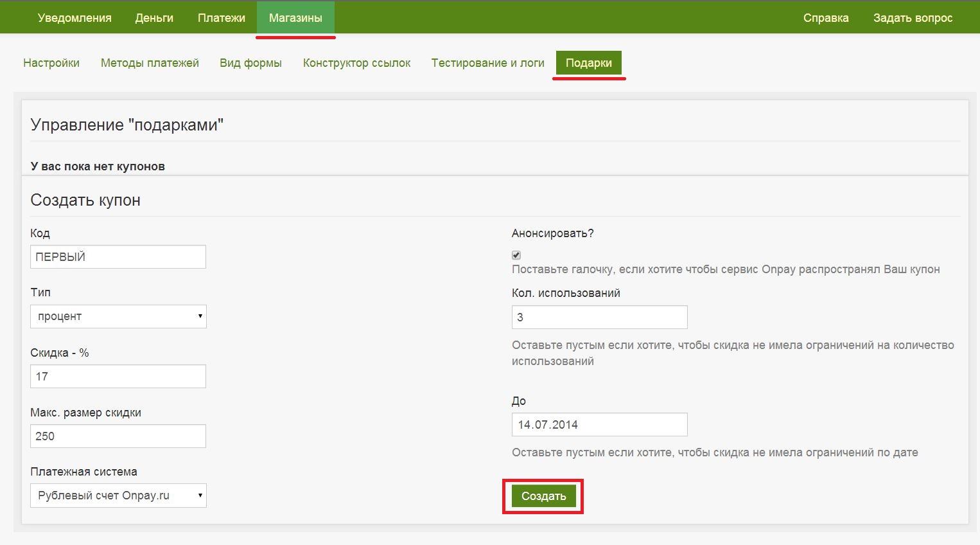
Task: Select the Магазины top menu tab
Action: coord(295,18)
